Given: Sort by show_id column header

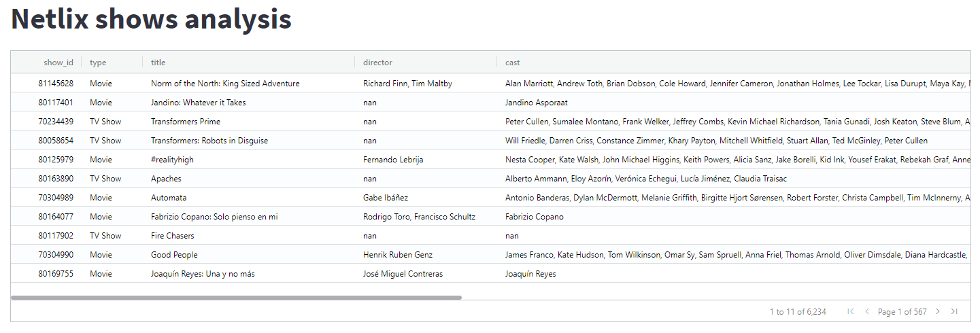Looking at the screenshot, I should tap(58, 63).
